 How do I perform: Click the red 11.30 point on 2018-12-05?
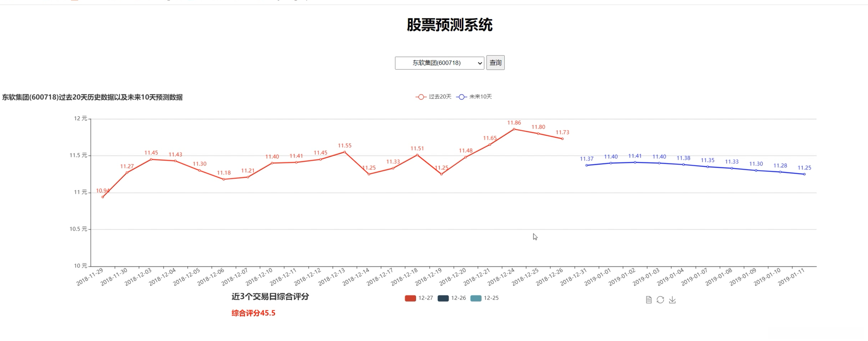coord(199,170)
